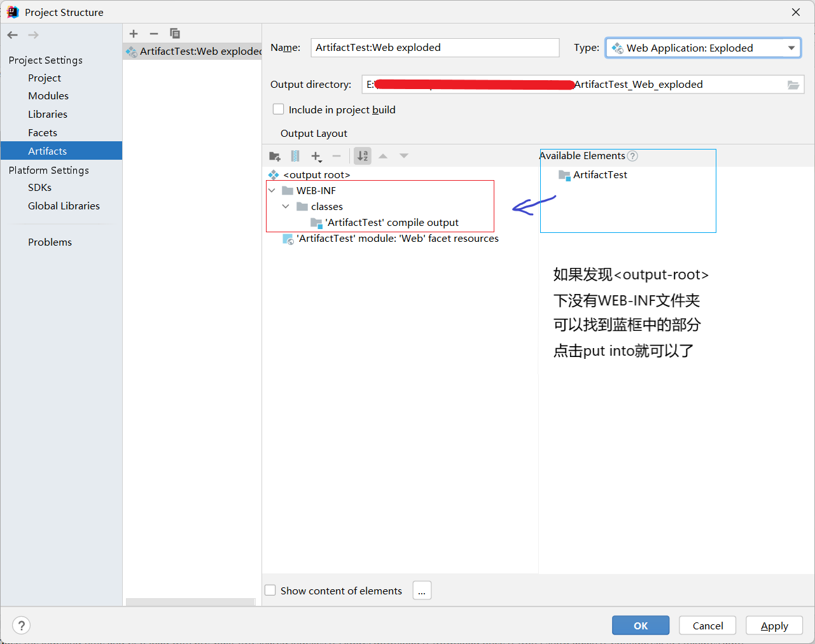
Task: Remove element from output layout
Action: pos(337,156)
